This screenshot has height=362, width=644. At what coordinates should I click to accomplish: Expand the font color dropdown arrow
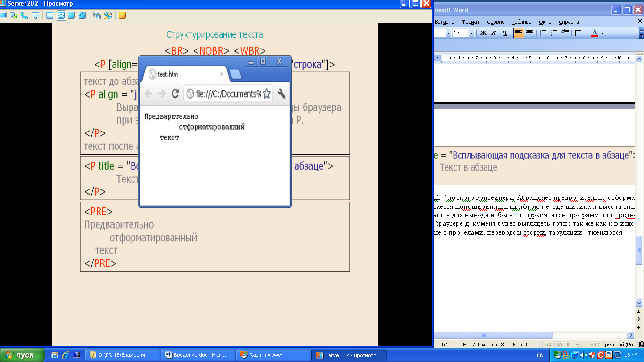pyautogui.click(x=602, y=33)
